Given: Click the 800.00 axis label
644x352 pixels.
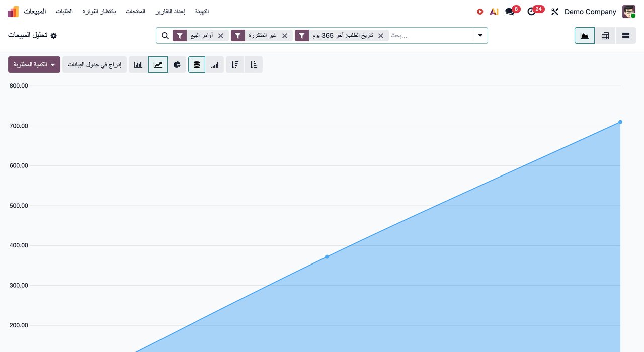Looking at the screenshot, I should 19,86.
